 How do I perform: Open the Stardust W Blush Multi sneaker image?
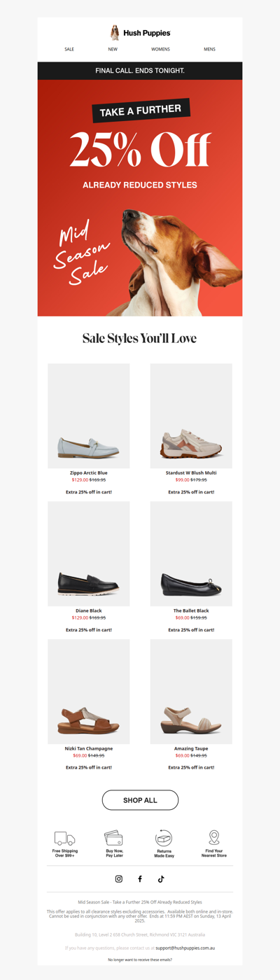coord(191,416)
